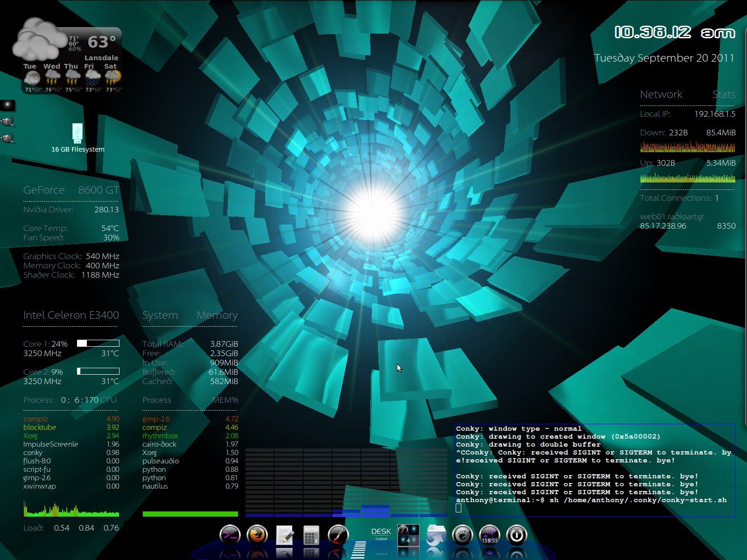Viewport: 747px width, 560px height.
Task: Click the power button dock icon
Action: (x=516, y=535)
